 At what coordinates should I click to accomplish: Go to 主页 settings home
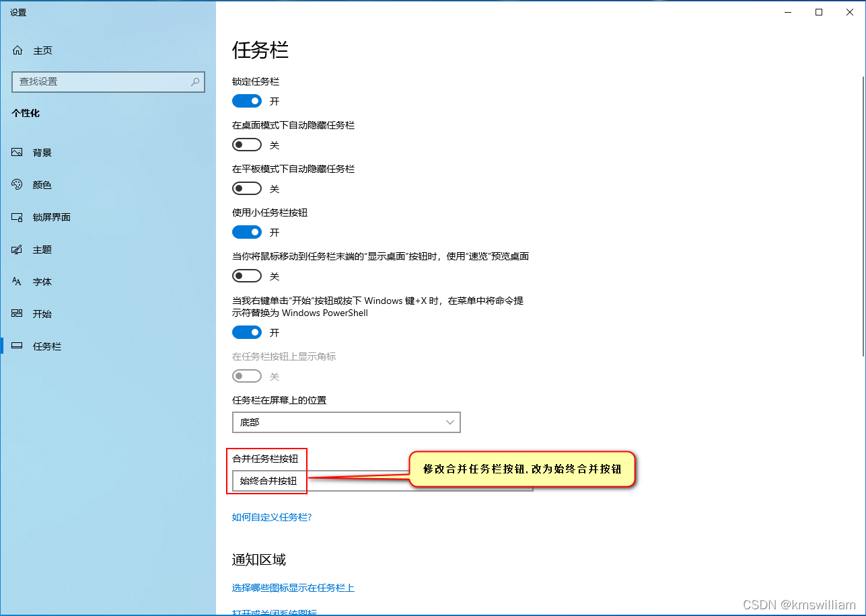[108, 50]
